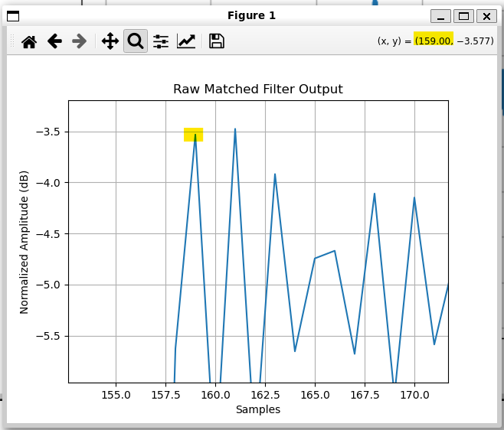Click the plot title 'Raw Matched Filter Output'
The height and width of the screenshot is (430, 504).
click(258, 89)
